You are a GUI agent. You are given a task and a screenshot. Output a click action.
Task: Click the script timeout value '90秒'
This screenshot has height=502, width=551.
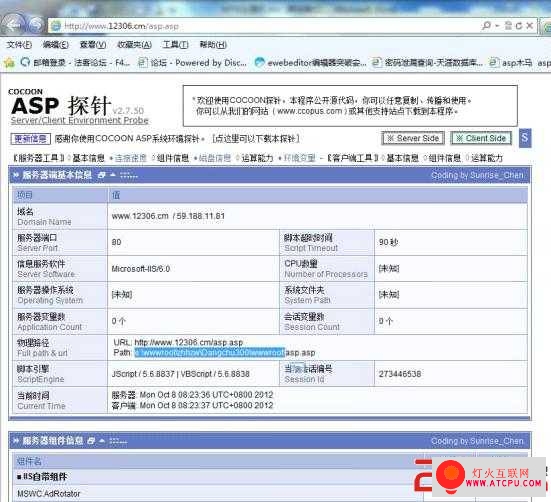point(388,242)
